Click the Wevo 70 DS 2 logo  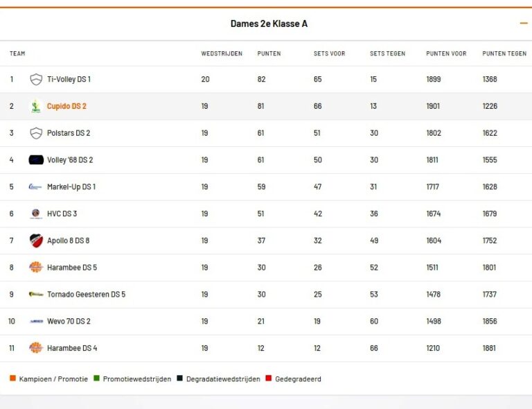36,322
